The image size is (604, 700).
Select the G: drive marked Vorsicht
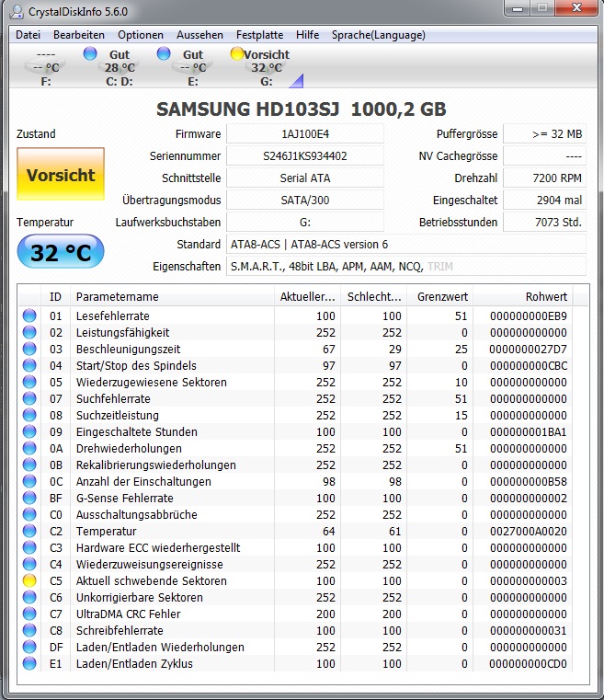pyautogui.click(x=267, y=68)
